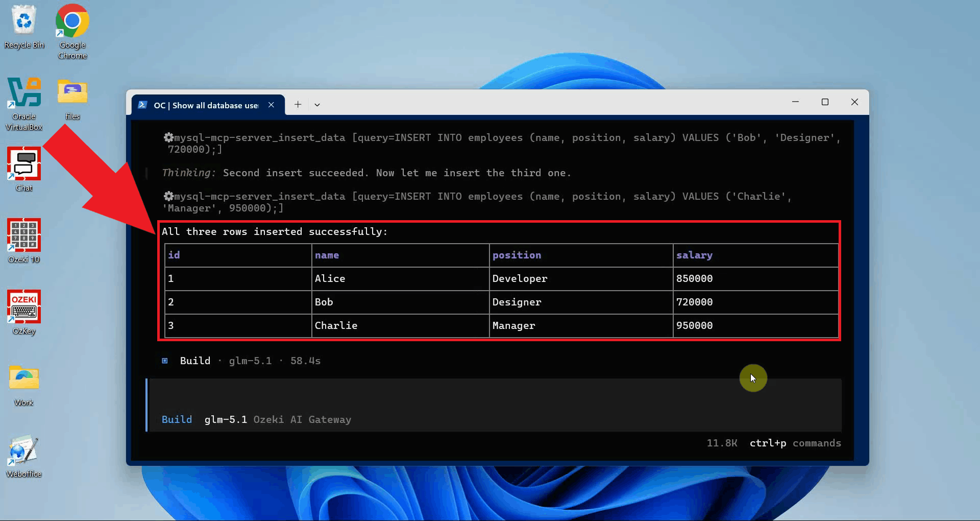Open the OzKey desktop shortcut
The height and width of the screenshot is (521, 980).
[x=24, y=312]
